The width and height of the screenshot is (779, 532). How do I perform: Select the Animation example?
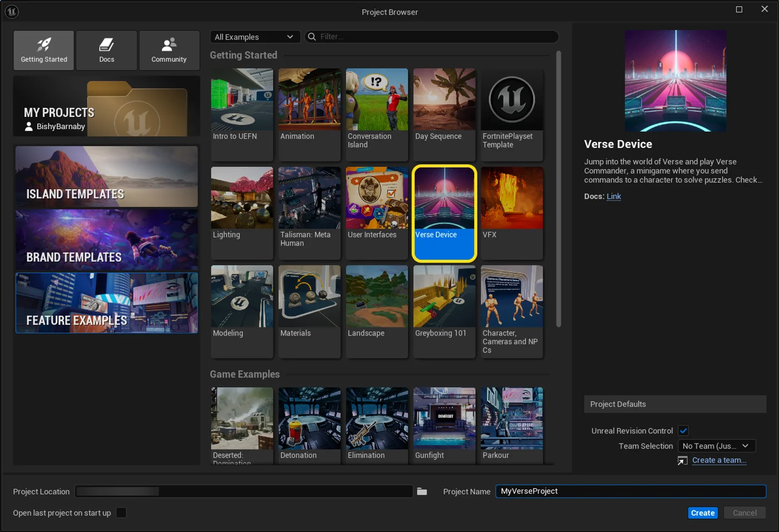(x=309, y=114)
